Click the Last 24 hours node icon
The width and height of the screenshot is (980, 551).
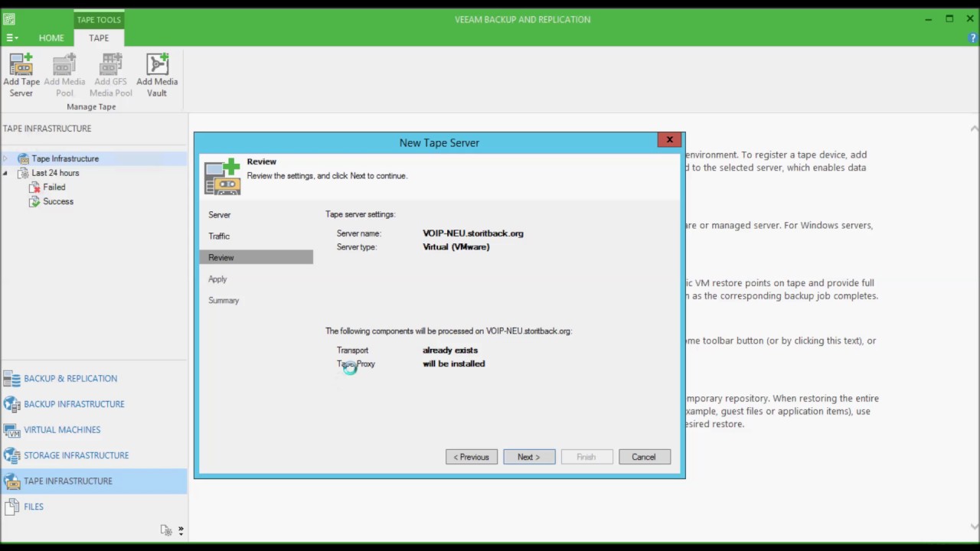pyautogui.click(x=23, y=173)
